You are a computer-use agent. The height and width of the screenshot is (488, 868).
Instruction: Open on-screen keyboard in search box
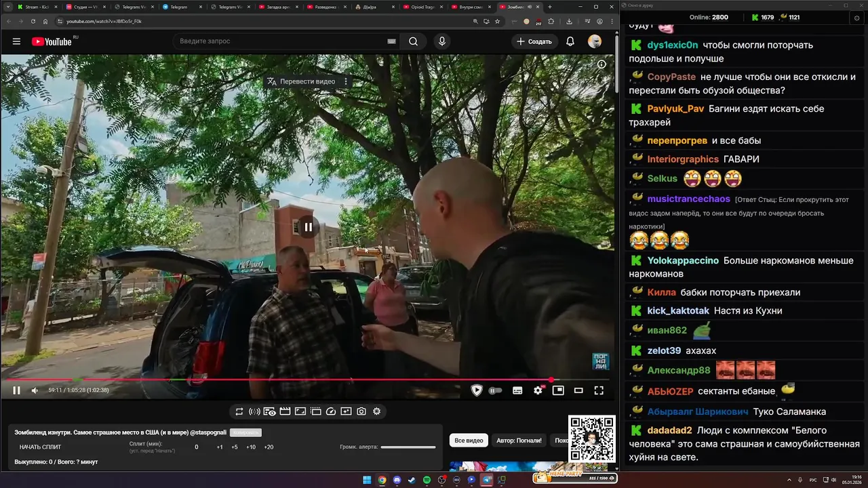[391, 41]
